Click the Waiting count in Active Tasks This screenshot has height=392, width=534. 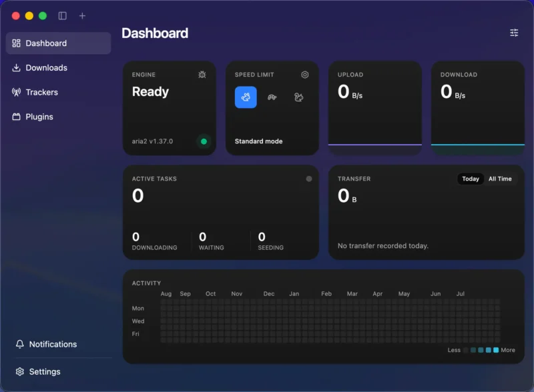point(203,237)
